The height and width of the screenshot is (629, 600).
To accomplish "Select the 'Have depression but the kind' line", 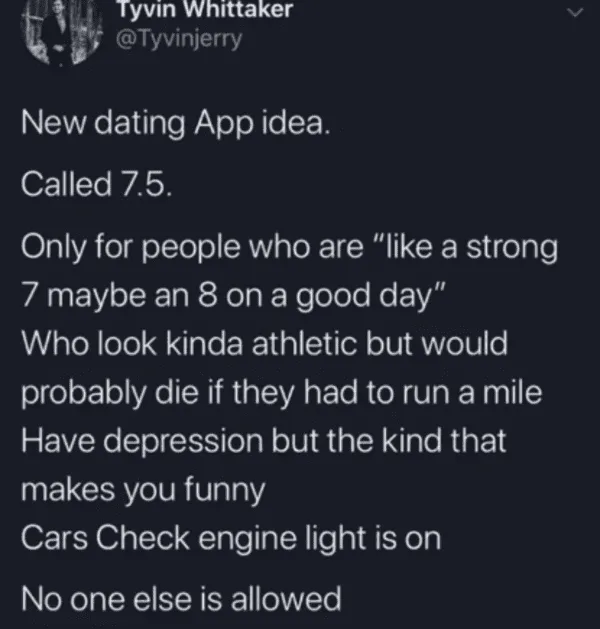I will (264, 440).
